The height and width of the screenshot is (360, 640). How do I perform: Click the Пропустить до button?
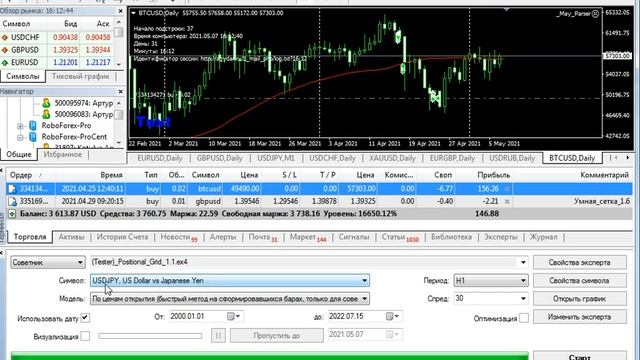277,336
